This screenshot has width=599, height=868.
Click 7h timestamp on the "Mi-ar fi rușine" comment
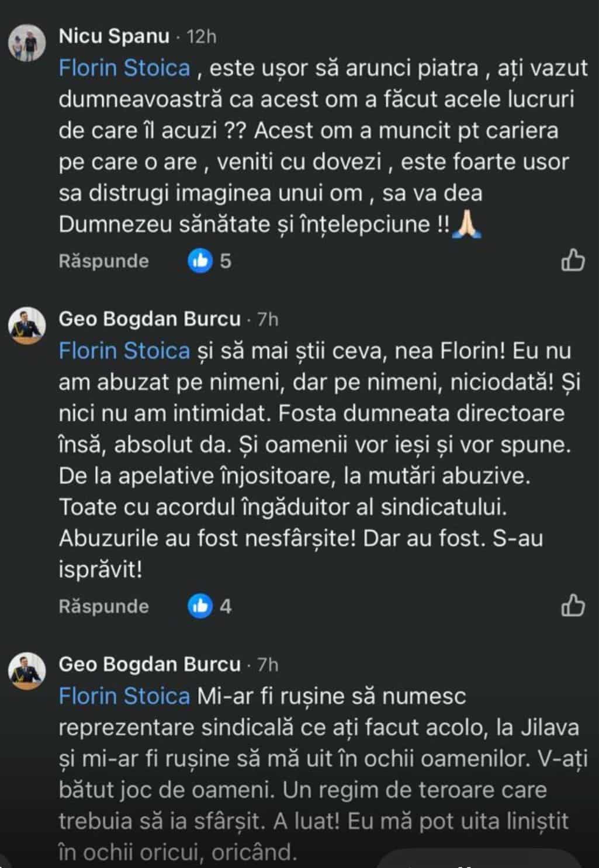tap(268, 665)
